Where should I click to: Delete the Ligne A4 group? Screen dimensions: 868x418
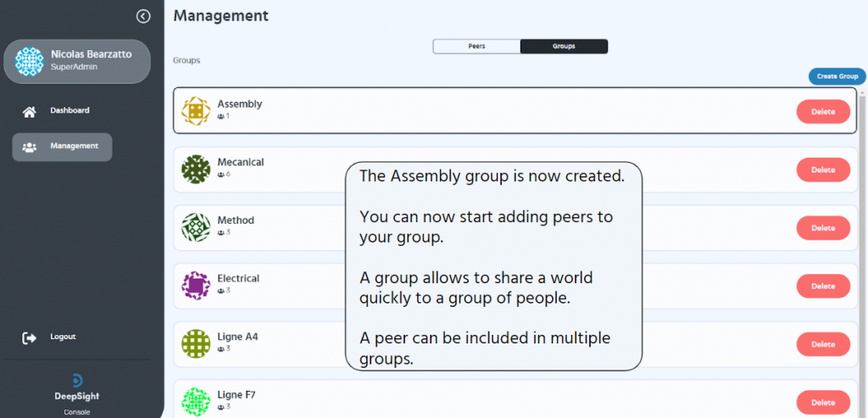[x=823, y=344]
